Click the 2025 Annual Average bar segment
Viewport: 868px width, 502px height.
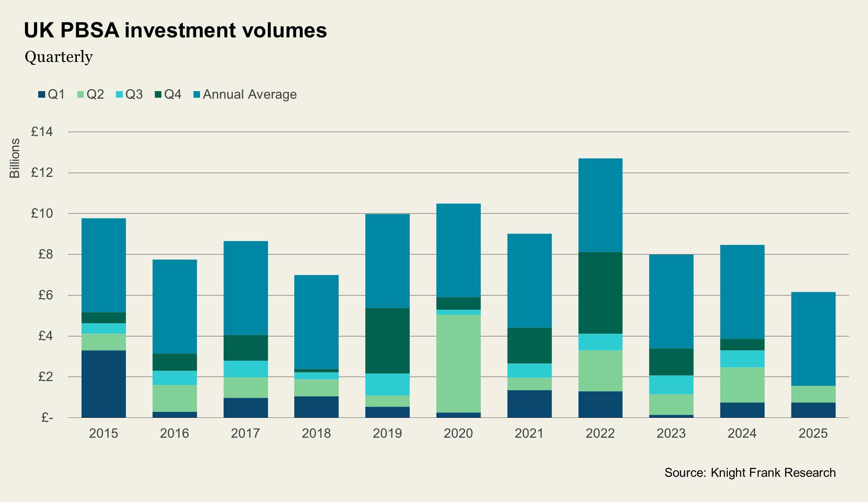coord(813,339)
